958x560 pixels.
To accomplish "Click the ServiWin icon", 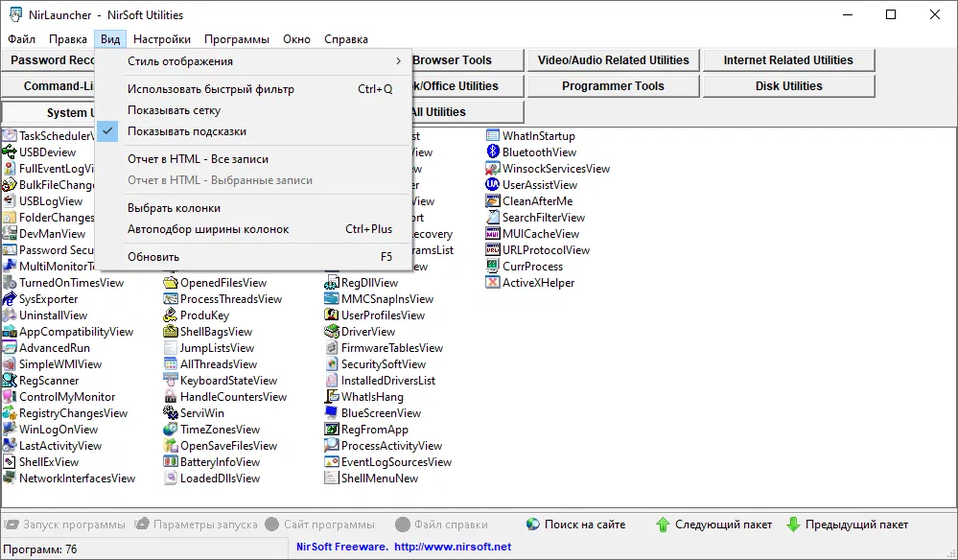I will (x=171, y=413).
